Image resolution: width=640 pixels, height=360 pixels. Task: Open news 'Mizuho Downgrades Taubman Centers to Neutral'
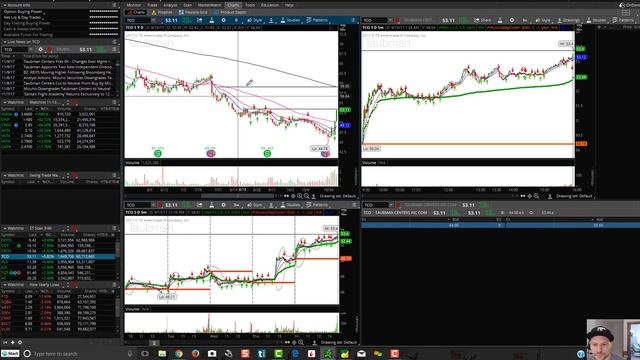[67, 89]
